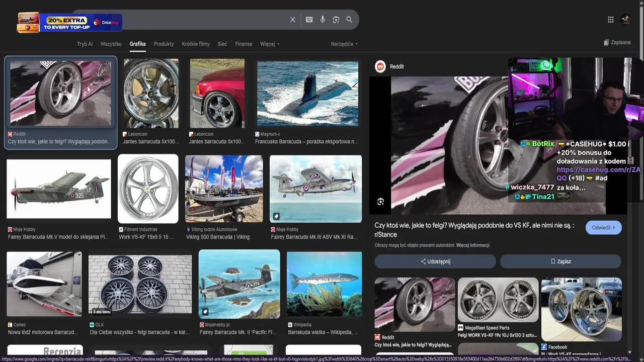Open the account profile avatar
The height and width of the screenshot is (362, 644).
[x=626, y=20]
